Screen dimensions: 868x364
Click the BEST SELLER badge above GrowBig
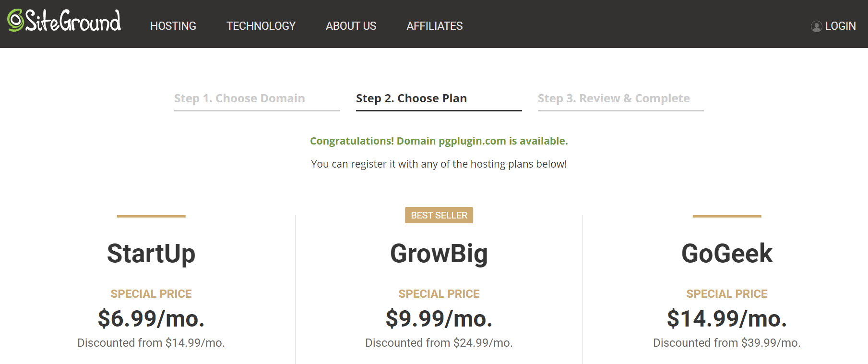click(439, 215)
